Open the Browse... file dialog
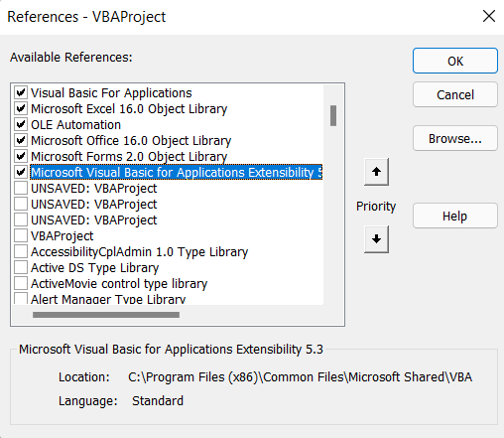This screenshot has width=504, height=438. [x=455, y=138]
